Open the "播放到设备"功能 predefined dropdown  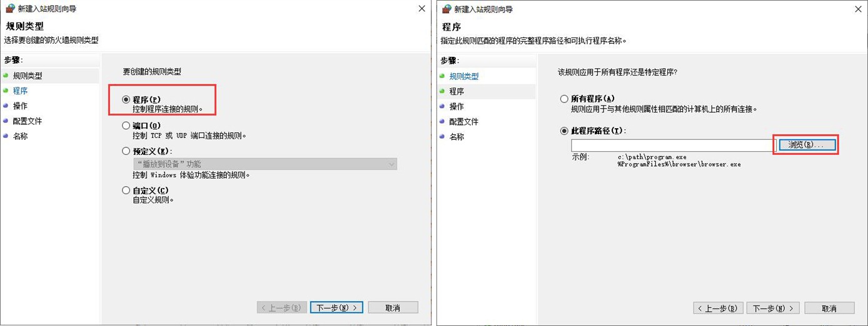265,164
